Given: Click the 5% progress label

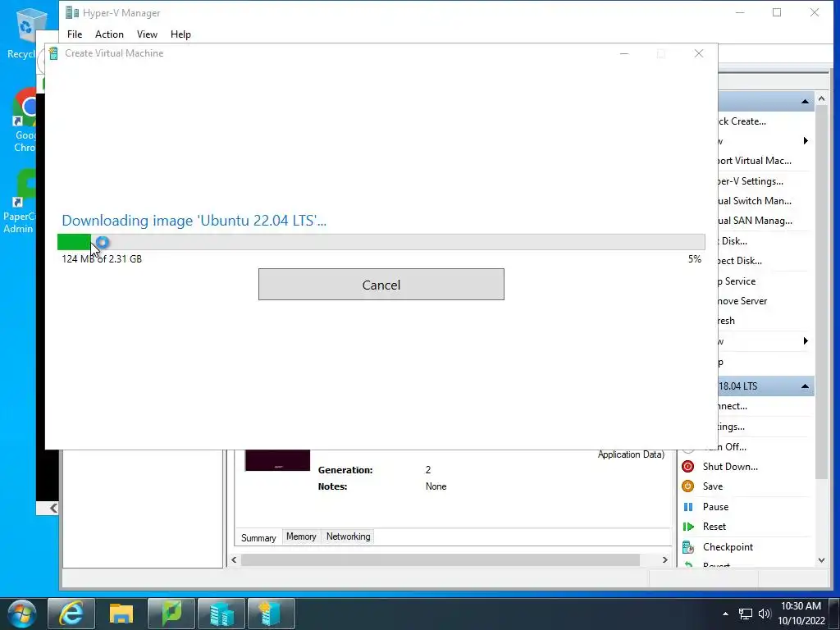Looking at the screenshot, I should click(694, 258).
